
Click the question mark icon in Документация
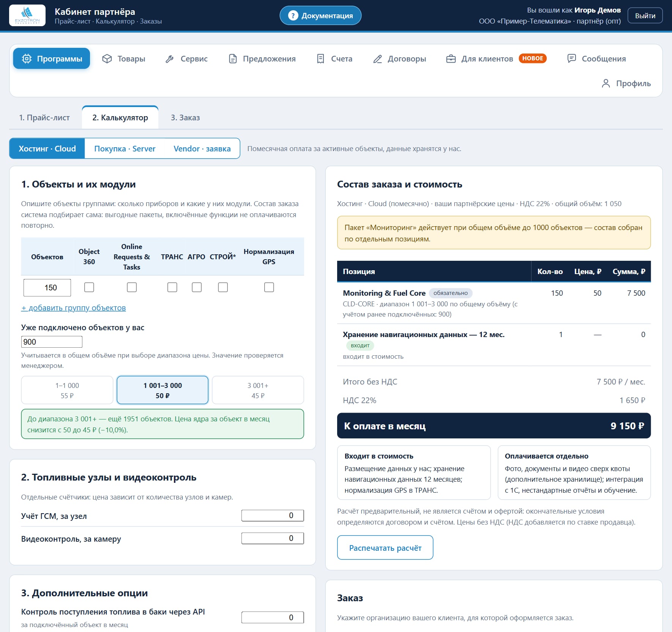293,16
